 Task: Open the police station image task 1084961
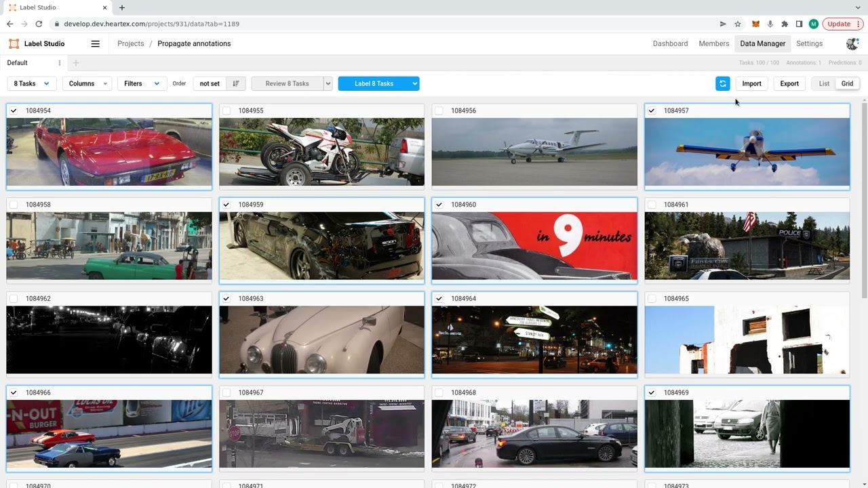click(x=747, y=246)
